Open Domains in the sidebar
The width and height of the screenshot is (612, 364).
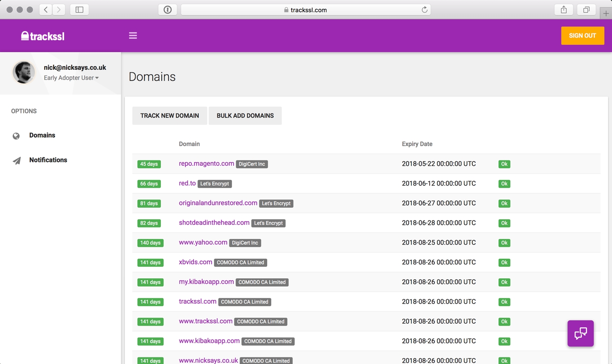42,135
